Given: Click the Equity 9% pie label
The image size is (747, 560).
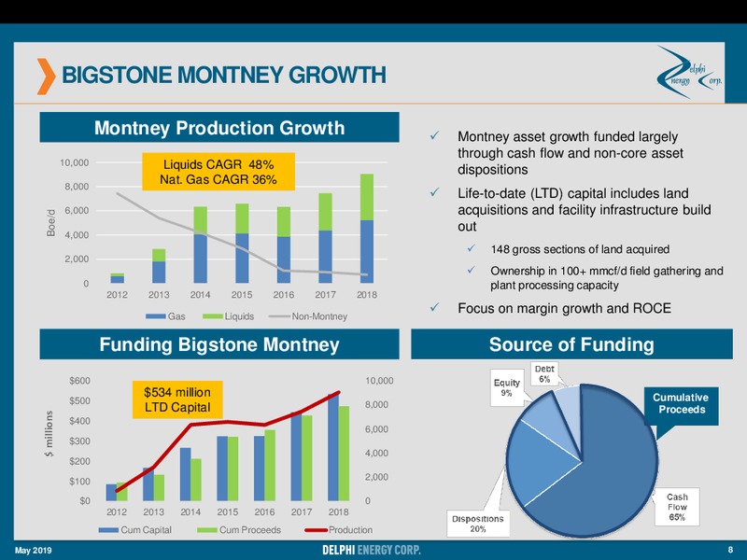Looking at the screenshot, I should coord(506,387).
